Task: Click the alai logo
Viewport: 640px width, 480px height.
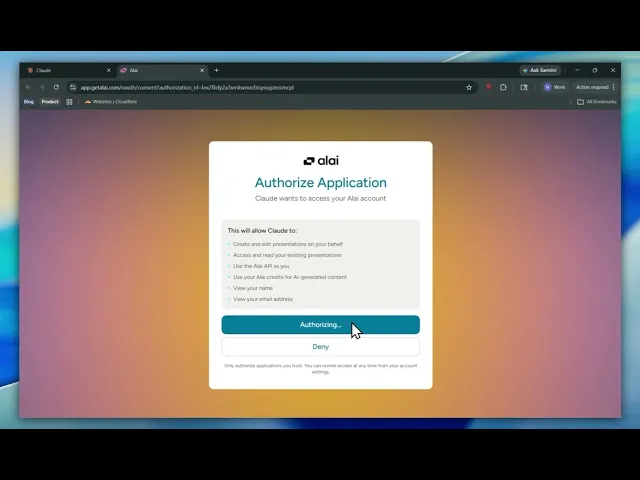Action: pyautogui.click(x=321, y=161)
